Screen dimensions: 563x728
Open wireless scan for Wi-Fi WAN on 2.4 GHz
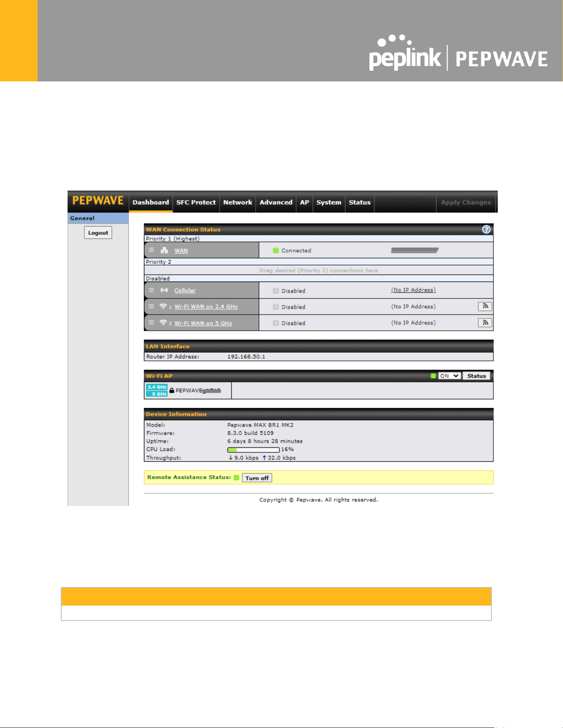pos(485,306)
